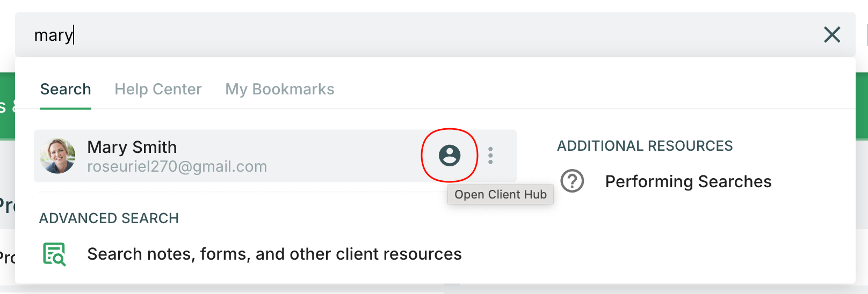Select the Mary Smith name in results

[132, 147]
